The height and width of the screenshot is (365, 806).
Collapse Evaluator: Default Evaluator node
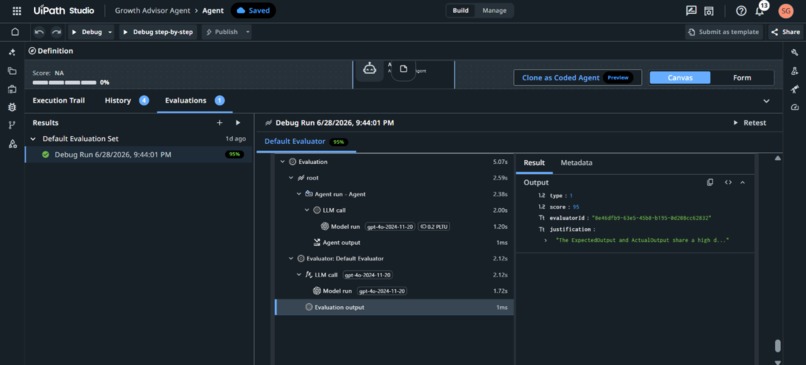pos(291,259)
